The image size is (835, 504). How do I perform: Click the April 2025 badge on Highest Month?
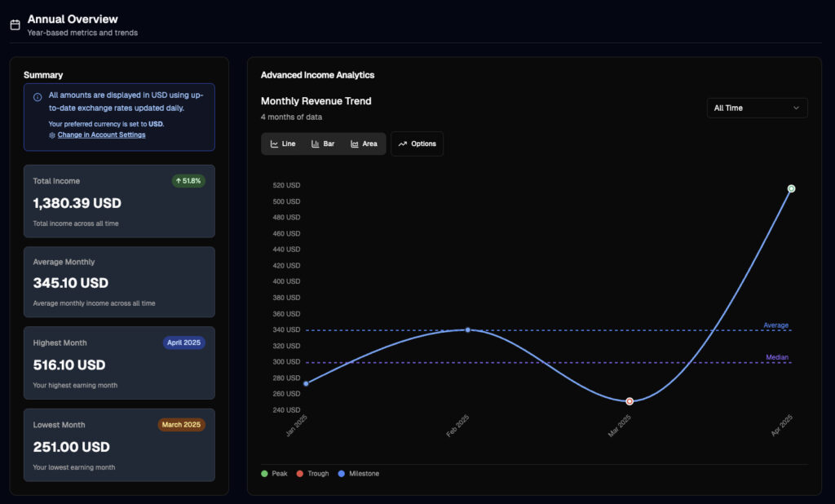pos(183,343)
